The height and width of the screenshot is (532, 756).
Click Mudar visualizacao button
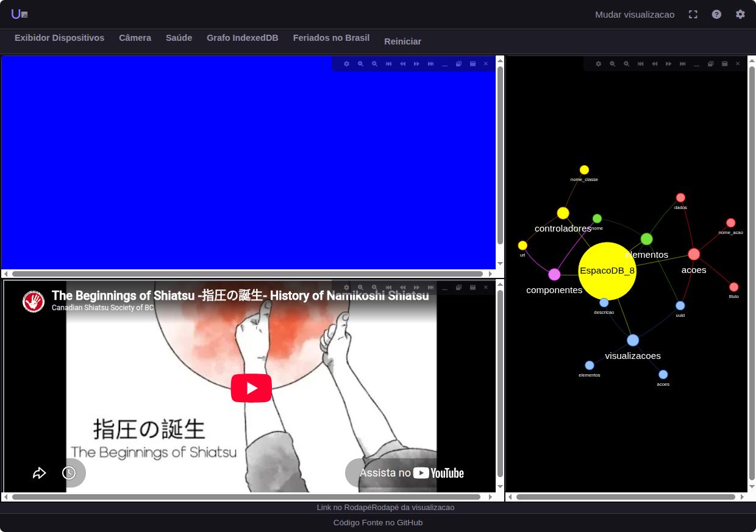635,14
